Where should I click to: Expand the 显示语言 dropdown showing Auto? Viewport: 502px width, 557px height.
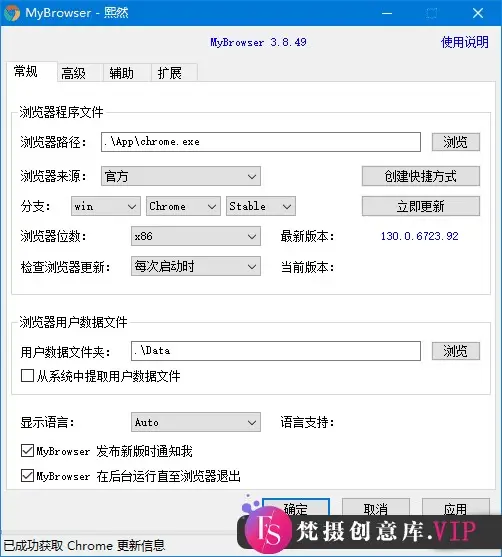click(196, 422)
